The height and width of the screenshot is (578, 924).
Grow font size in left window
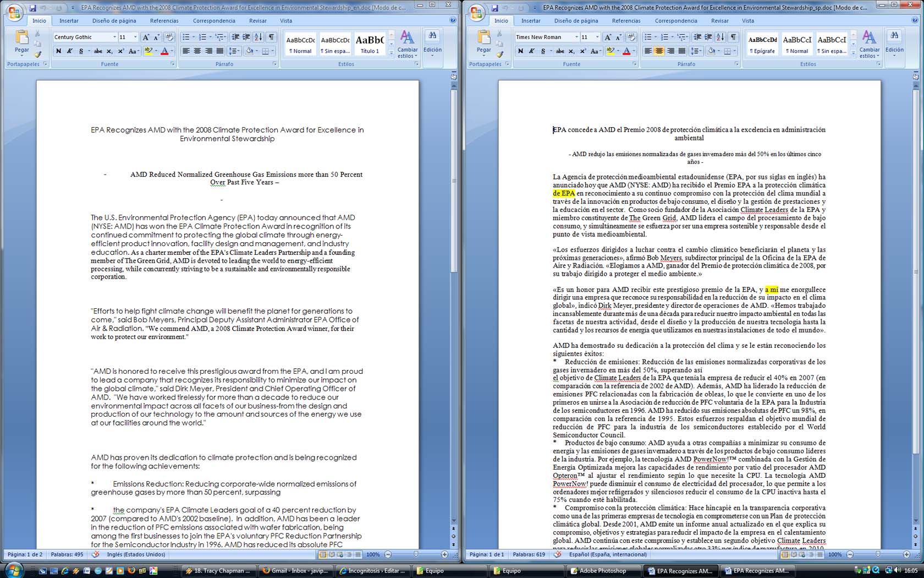(x=145, y=37)
